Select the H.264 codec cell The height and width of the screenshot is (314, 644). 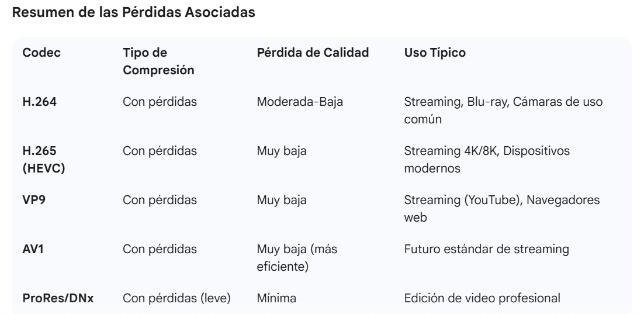39,102
